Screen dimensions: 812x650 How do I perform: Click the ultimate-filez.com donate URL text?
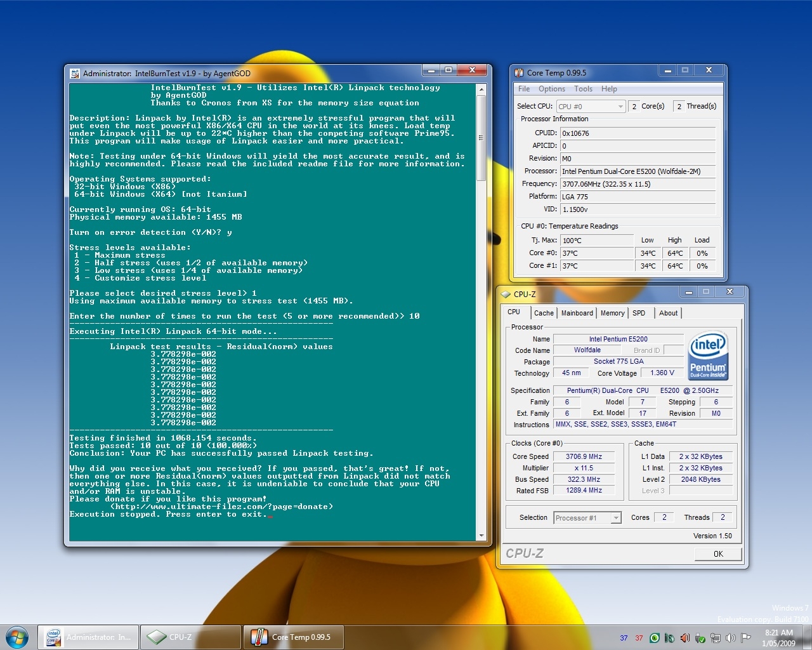pos(221,507)
